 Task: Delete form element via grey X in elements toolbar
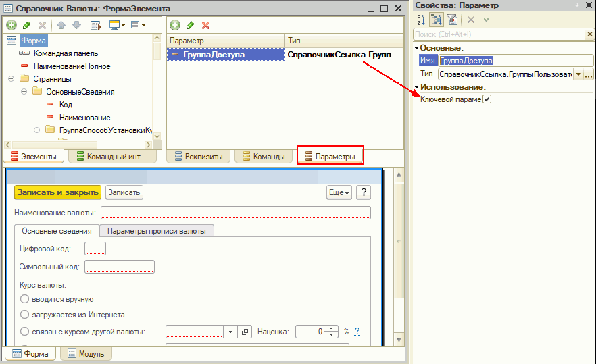point(42,25)
